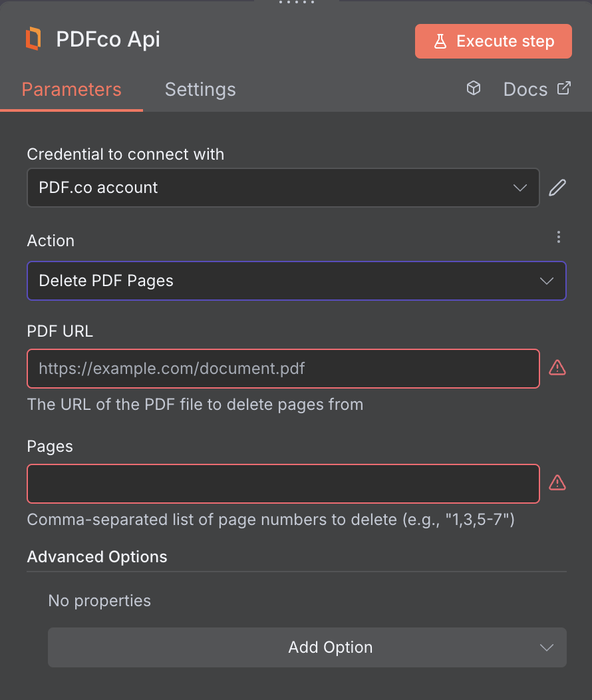Click the flask icon on Execute step

[440, 41]
